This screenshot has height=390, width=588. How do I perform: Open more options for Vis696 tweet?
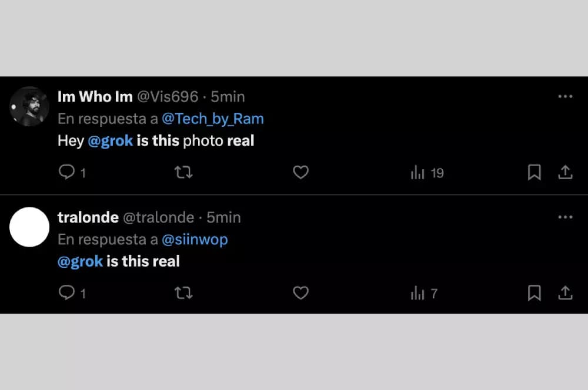pyautogui.click(x=565, y=96)
